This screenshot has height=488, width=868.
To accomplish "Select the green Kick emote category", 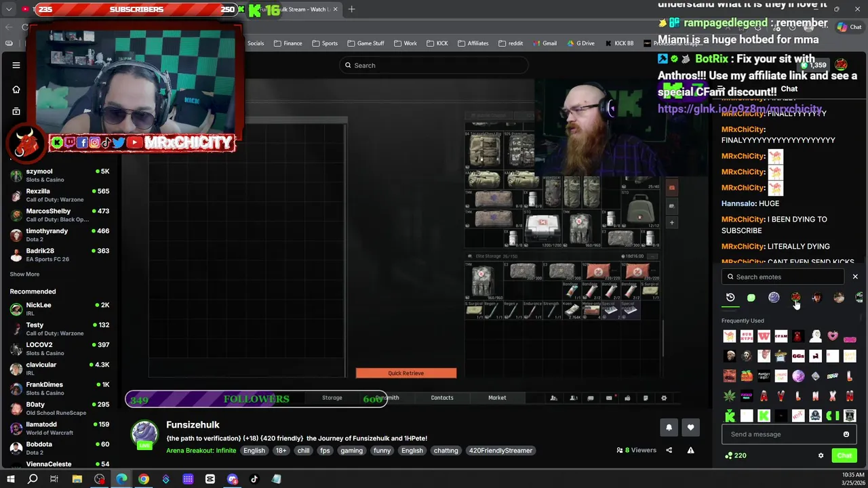I will [x=751, y=298].
